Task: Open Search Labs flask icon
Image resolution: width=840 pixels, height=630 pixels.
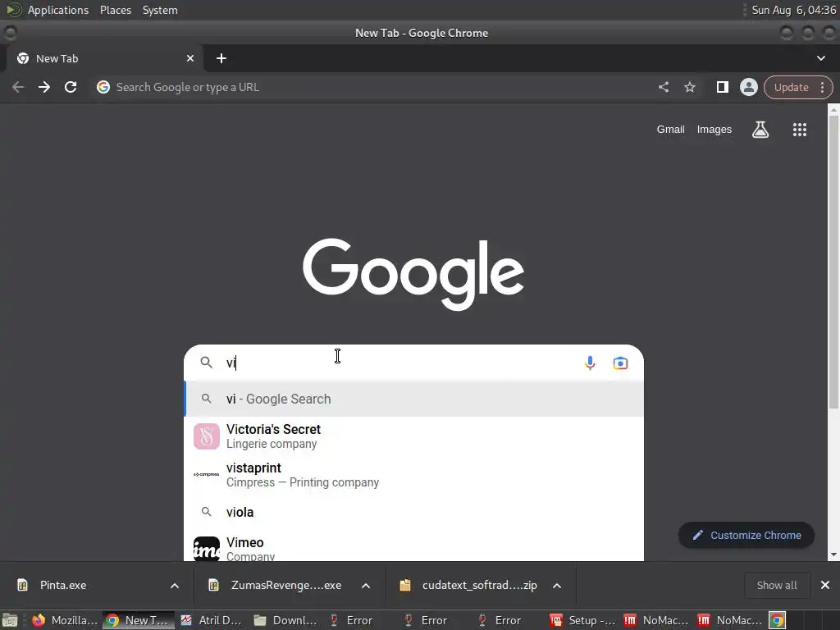Action: click(x=760, y=130)
